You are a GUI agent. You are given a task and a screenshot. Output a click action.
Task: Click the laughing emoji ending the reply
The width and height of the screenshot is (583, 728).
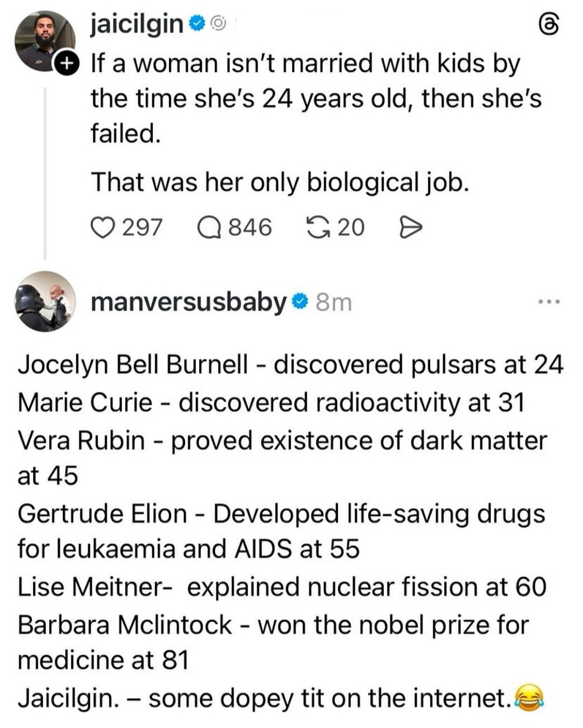point(529,699)
